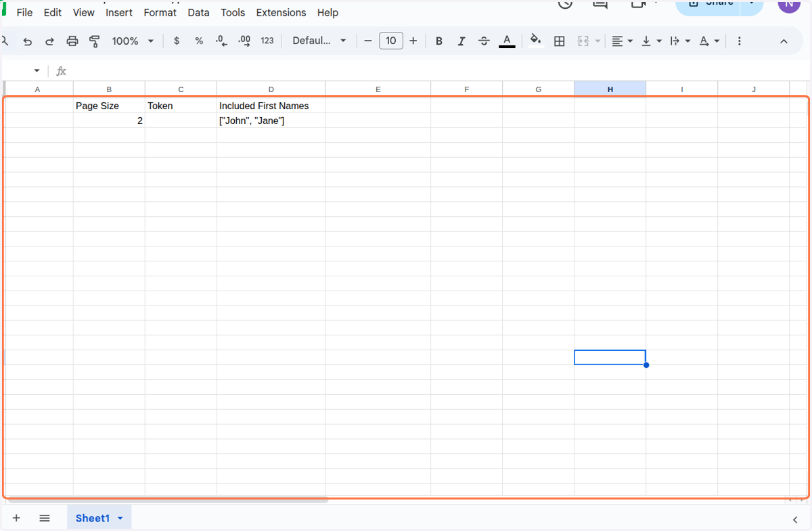Click the font size field showing 10
Viewport: 812px width, 531px height.
[391, 41]
